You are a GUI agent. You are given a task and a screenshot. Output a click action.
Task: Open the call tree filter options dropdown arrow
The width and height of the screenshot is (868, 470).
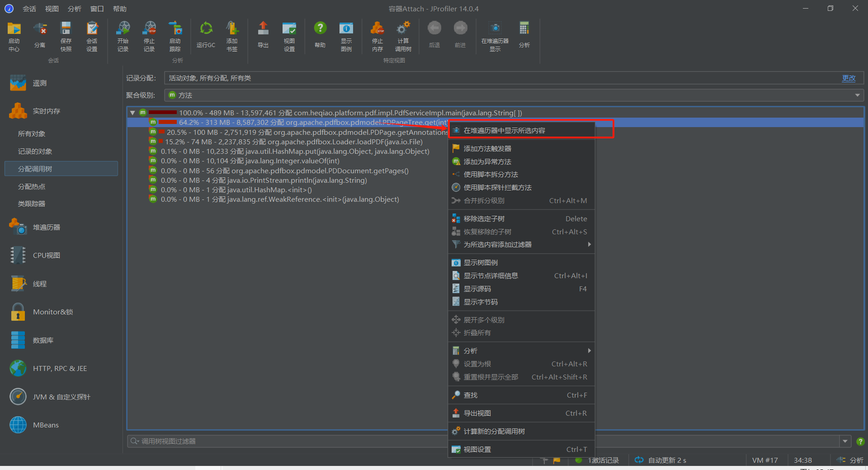[x=845, y=441]
